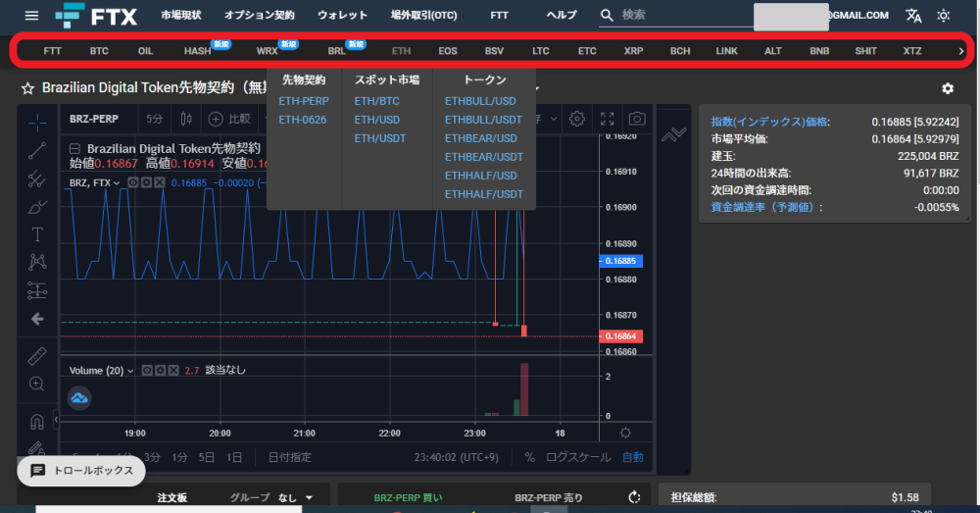Select the crosshair cursor tool
The width and height of the screenshot is (980, 513).
[37, 122]
